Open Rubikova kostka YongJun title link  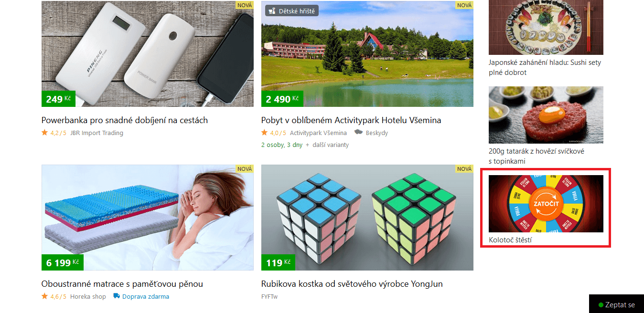pyautogui.click(x=352, y=284)
